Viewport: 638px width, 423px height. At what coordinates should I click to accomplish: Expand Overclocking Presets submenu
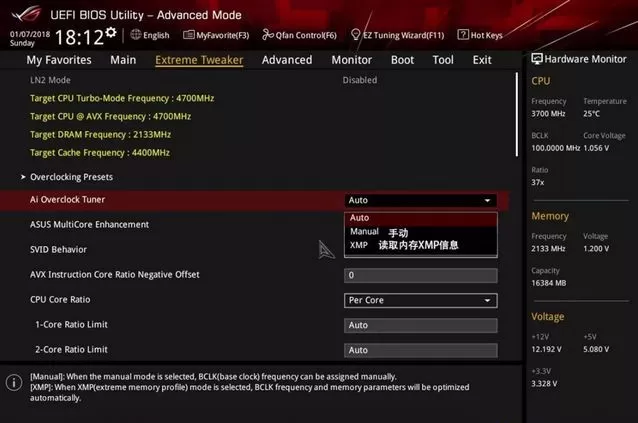click(x=72, y=177)
